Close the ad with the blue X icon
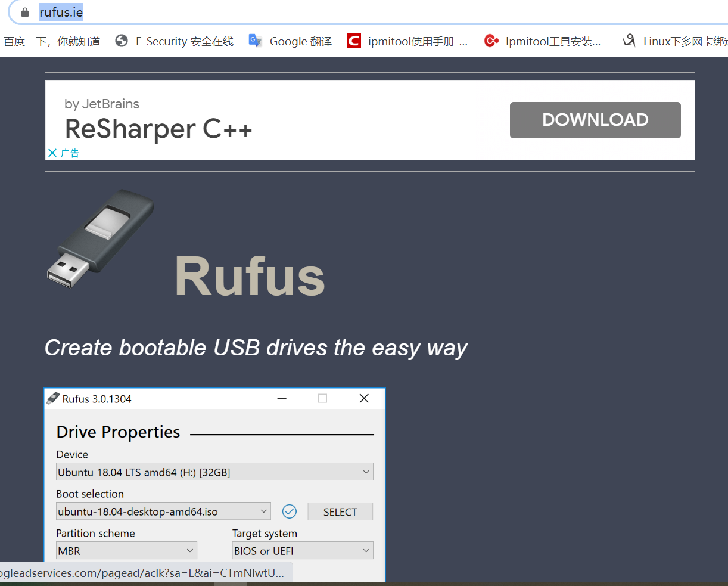The height and width of the screenshot is (586, 728). click(52, 153)
